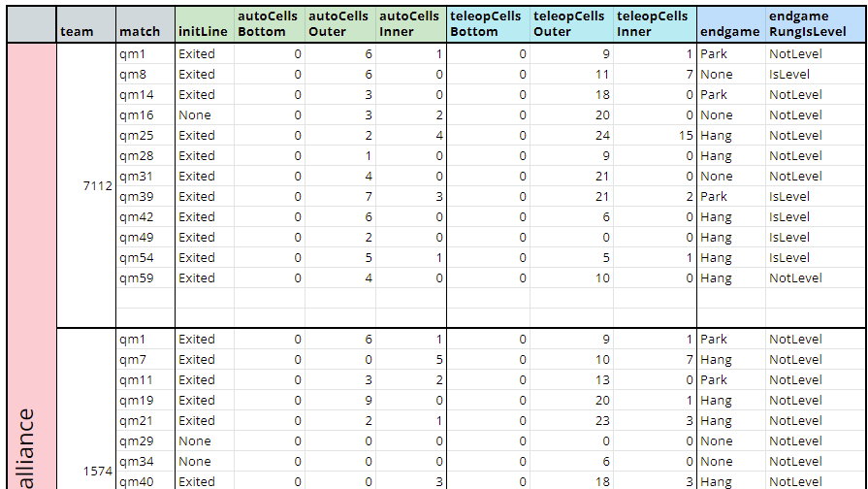868x489 pixels.
Task: Select initLine 'None' in qm29 row
Action: click(205, 441)
